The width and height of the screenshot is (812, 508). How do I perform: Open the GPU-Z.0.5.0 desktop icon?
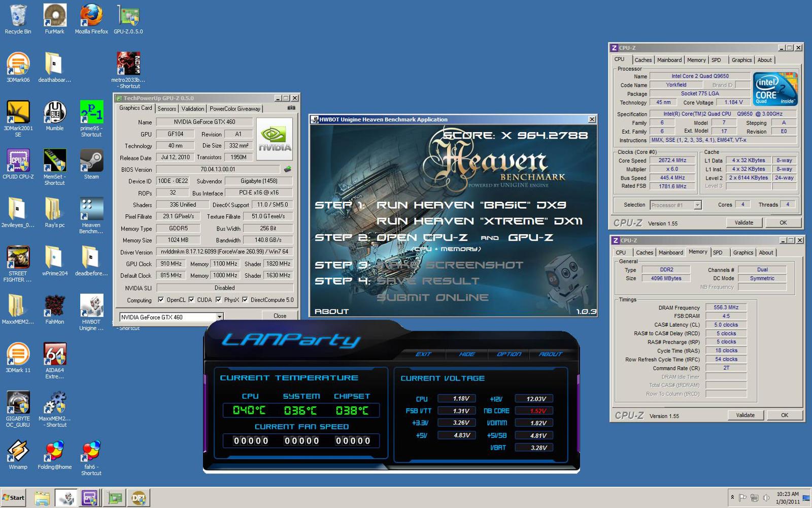tap(128, 19)
